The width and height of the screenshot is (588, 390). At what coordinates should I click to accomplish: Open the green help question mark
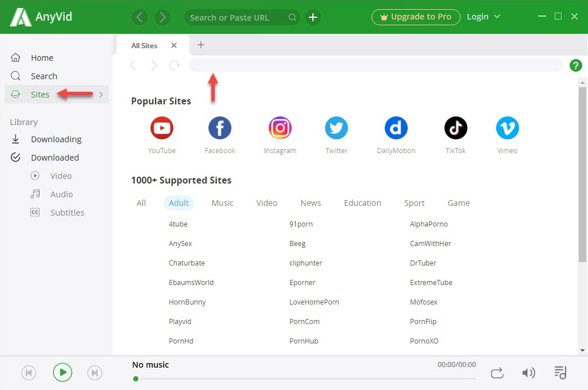coord(575,65)
